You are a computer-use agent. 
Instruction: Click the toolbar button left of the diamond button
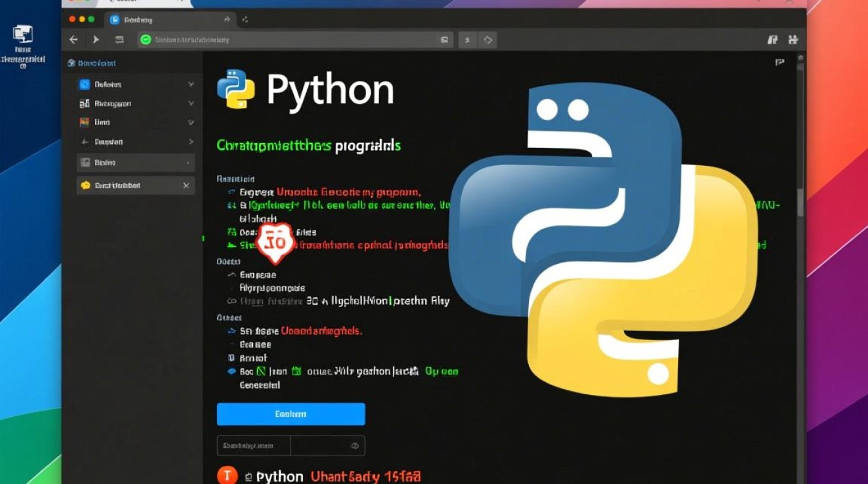tap(468, 40)
